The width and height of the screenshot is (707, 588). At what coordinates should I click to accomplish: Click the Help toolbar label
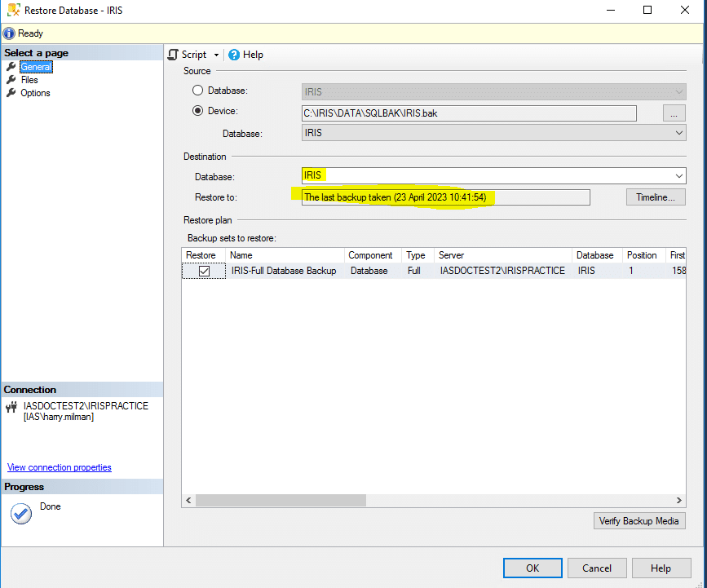(253, 55)
